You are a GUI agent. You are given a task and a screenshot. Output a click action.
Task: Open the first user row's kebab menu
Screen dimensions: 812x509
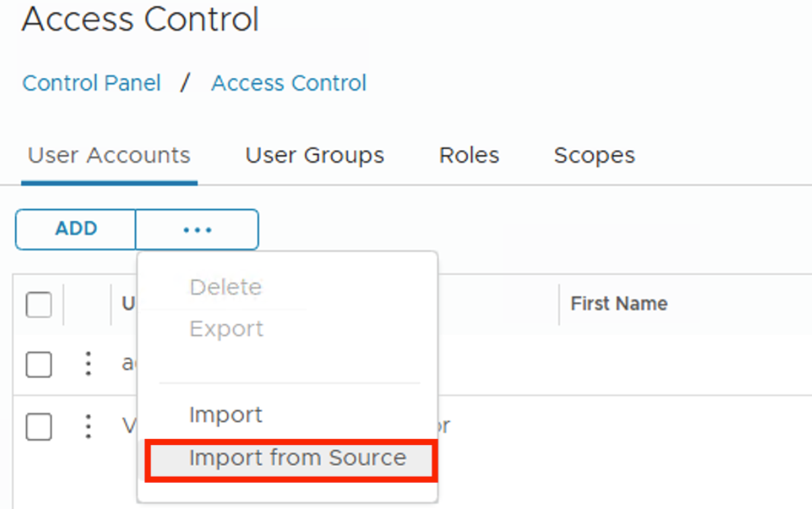(x=88, y=364)
